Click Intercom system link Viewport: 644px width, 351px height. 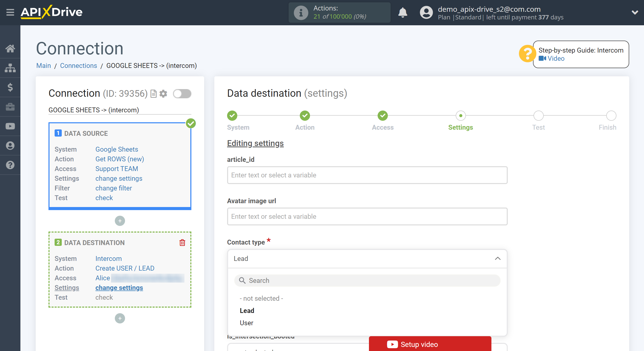(108, 259)
